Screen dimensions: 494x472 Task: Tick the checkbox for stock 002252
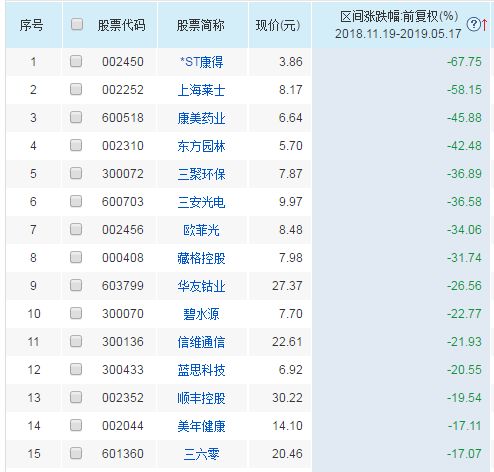76,89
